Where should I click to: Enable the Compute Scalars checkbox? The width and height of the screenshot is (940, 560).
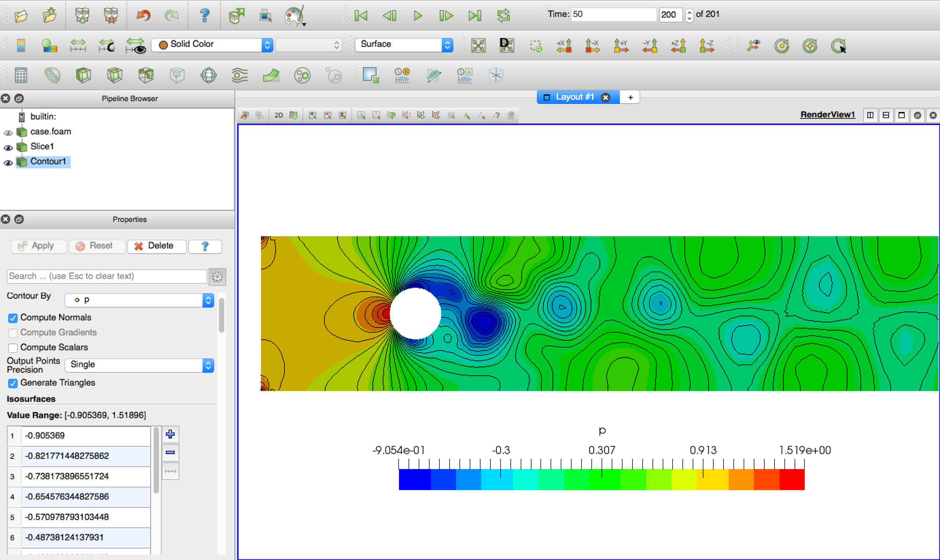click(x=12, y=347)
